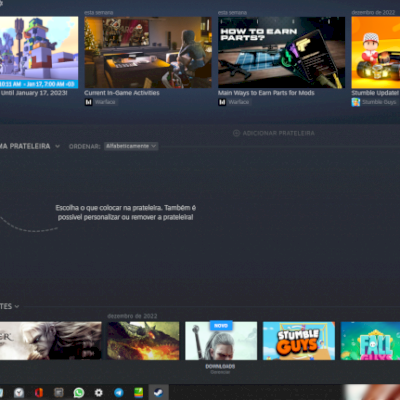Open the colorful striped app in the taskbar

[138, 393]
